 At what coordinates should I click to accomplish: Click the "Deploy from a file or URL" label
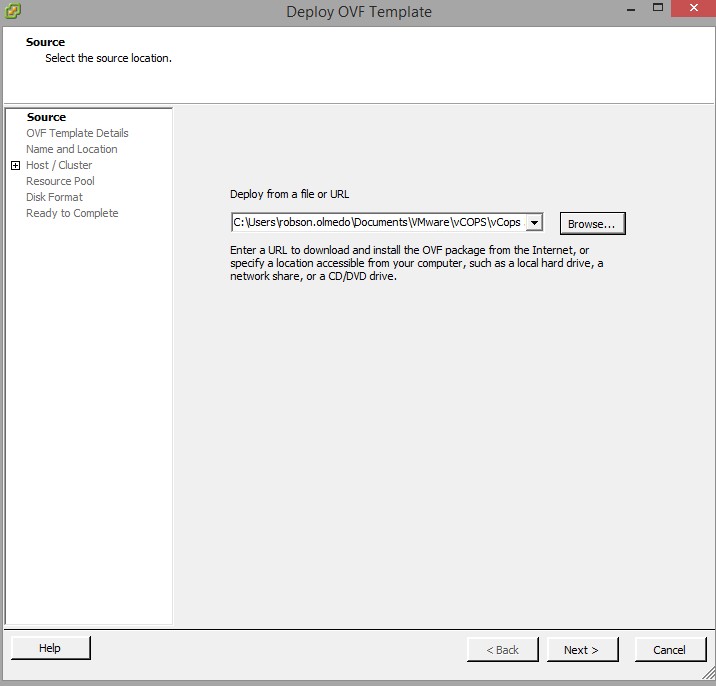tap(289, 194)
